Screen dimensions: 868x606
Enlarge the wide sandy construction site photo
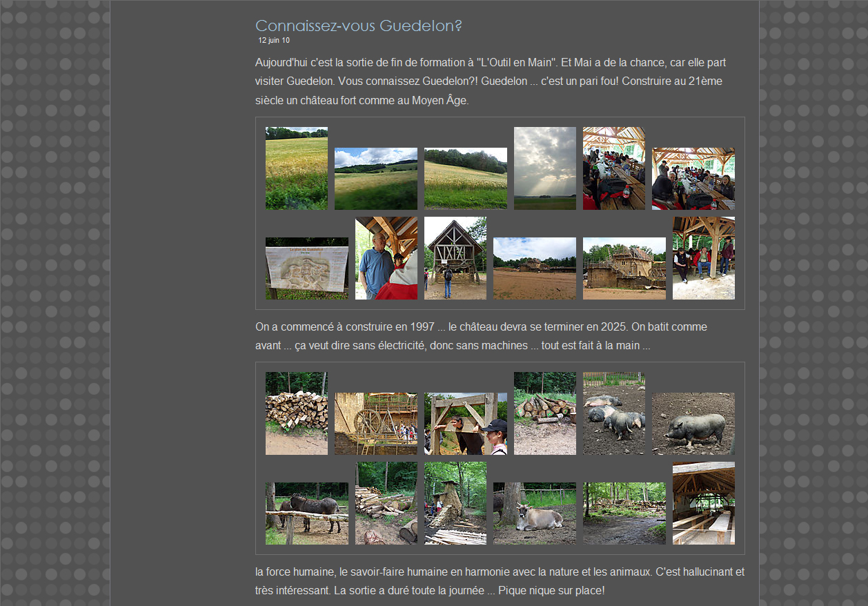[534, 268]
